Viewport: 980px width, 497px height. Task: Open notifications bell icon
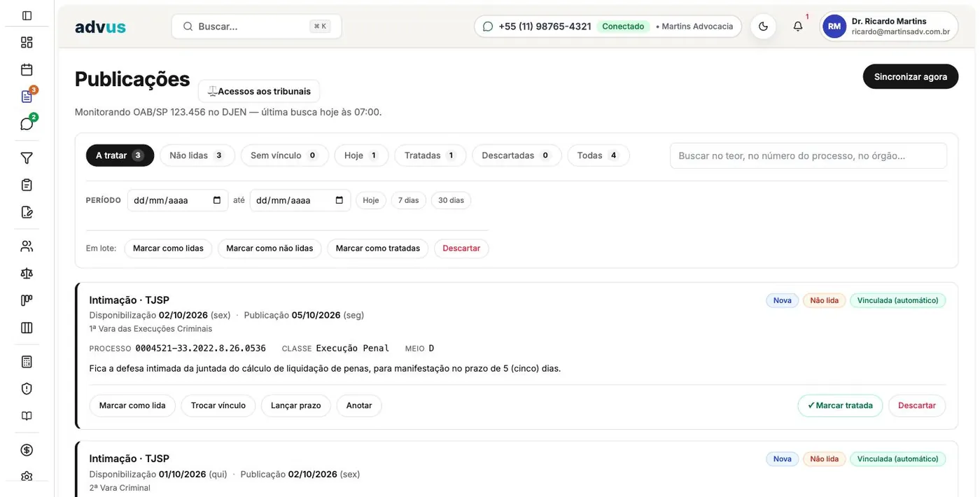pyautogui.click(x=798, y=27)
